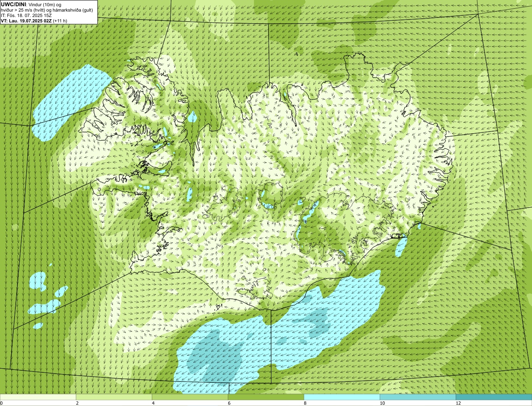Click the legend tick label '6'
This screenshot has width=532, height=406.
coord(229,403)
